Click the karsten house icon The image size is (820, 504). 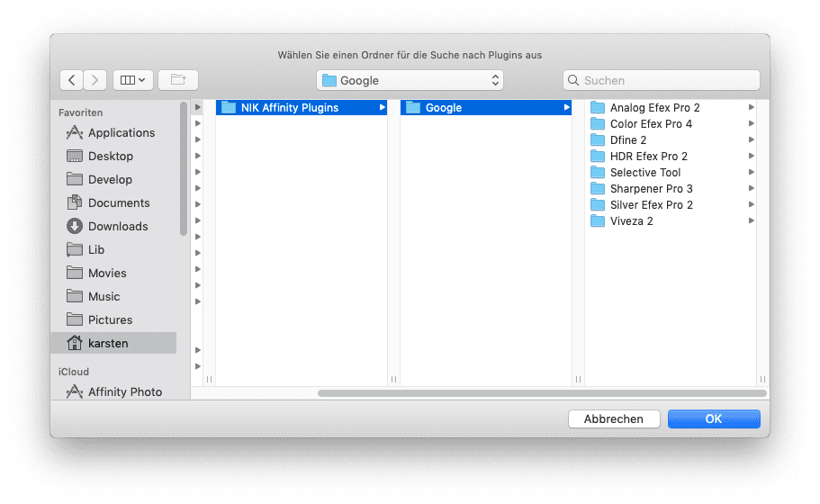(75, 343)
